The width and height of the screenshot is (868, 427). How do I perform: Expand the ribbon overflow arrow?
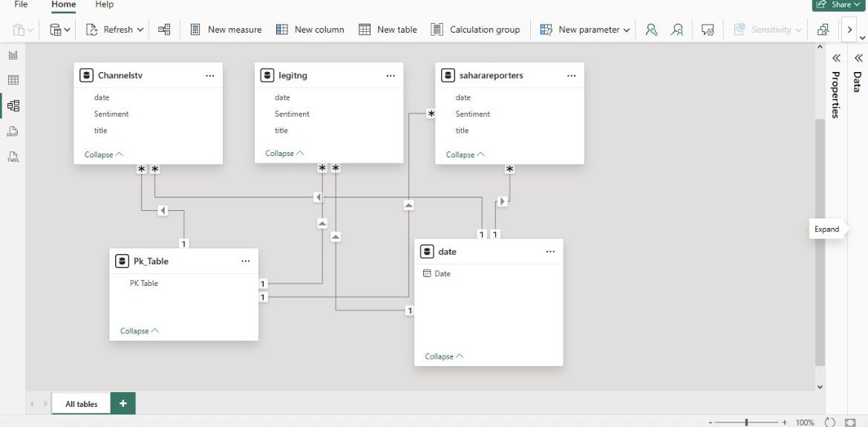849,30
